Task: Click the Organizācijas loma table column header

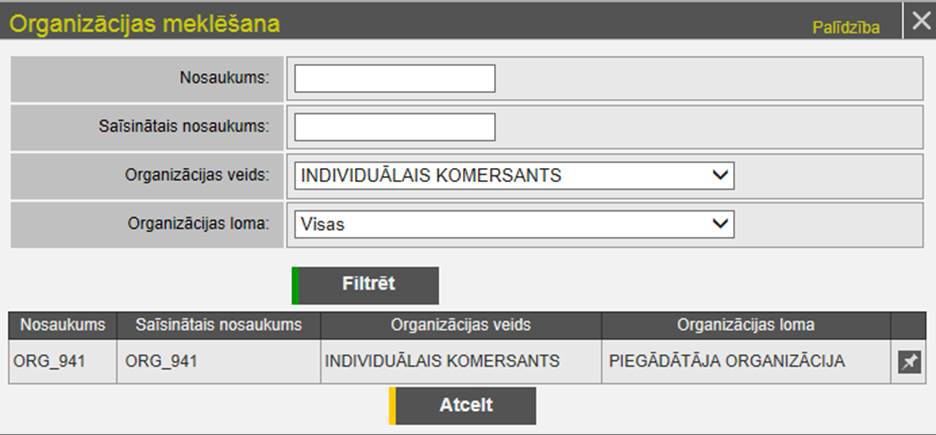Action: pos(745,325)
